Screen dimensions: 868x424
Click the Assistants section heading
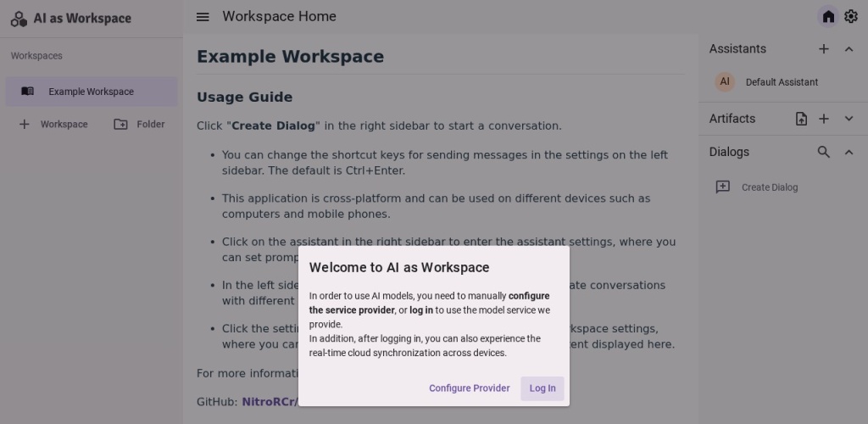pyautogui.click(x=737, y=48)
